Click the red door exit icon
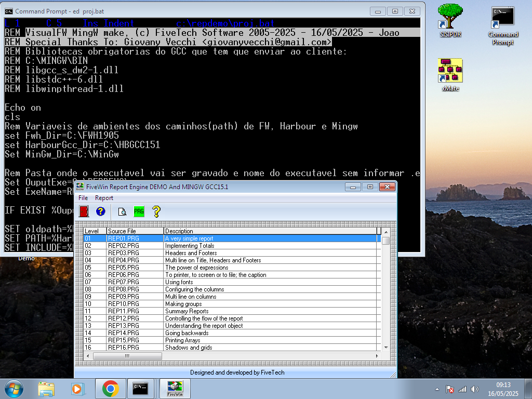This screenshot has width=532, height=399. 84,211
